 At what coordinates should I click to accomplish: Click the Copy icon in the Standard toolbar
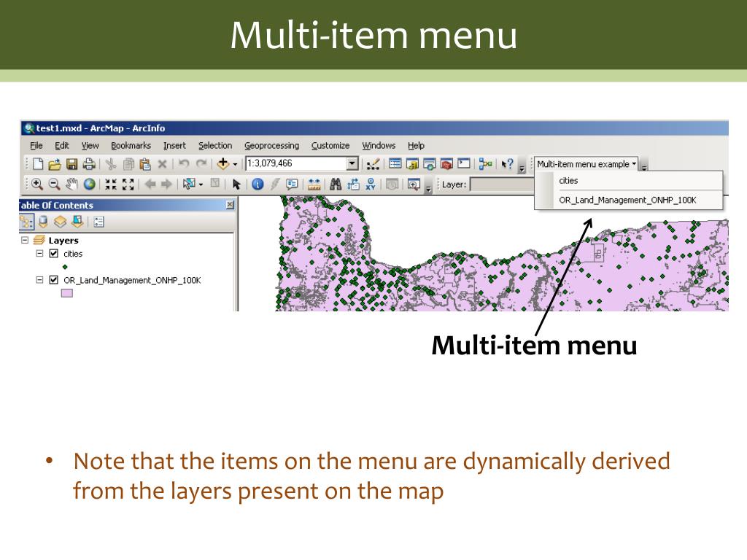(x=128, y=164)
